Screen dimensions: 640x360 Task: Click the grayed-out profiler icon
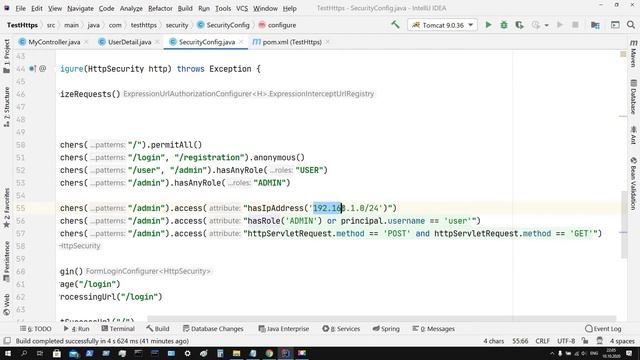[x=536, y=25]
